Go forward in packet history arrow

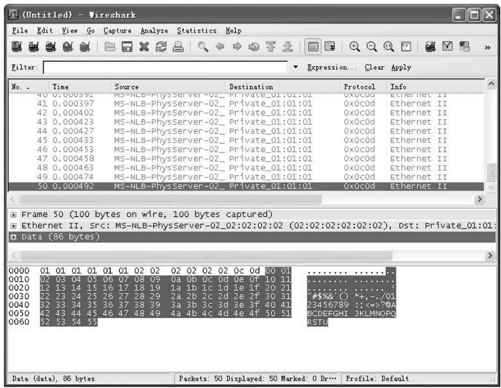[237, 47]
